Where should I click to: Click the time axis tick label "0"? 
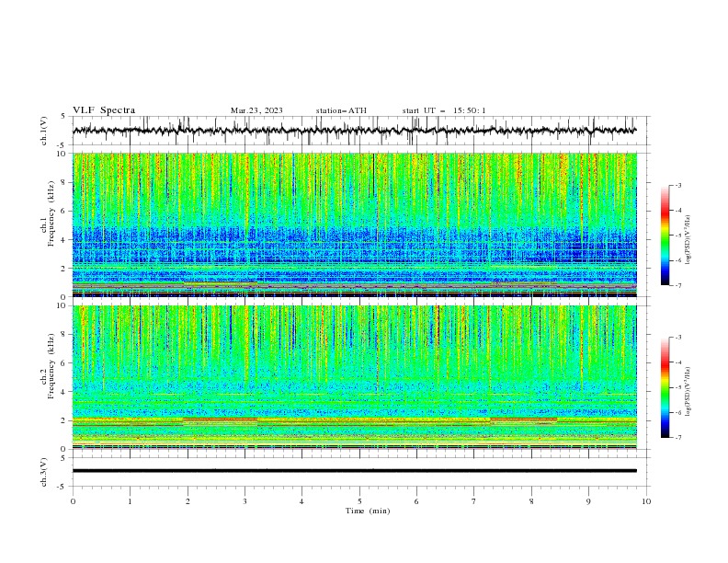tap(73, 501)
